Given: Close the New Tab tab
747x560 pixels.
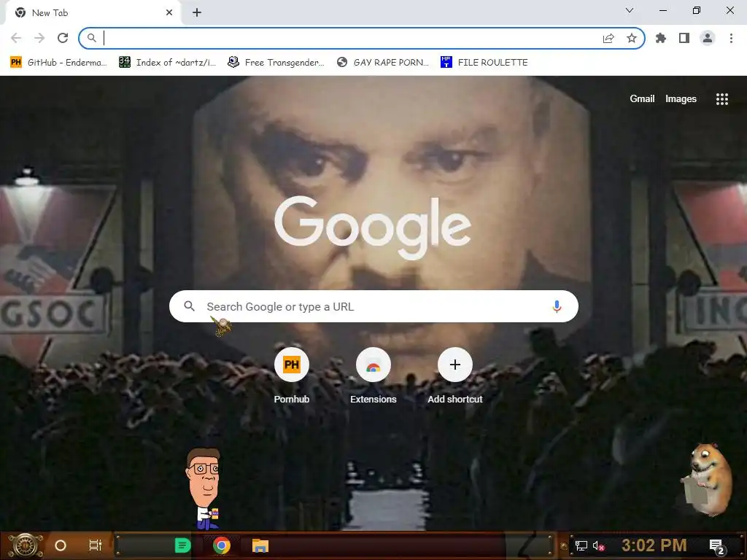Looking at the screenshot, I should tap(169, 13).
